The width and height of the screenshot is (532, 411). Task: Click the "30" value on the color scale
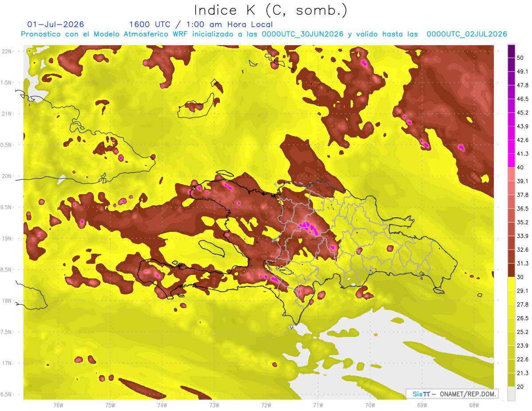(x=520, y=277)
